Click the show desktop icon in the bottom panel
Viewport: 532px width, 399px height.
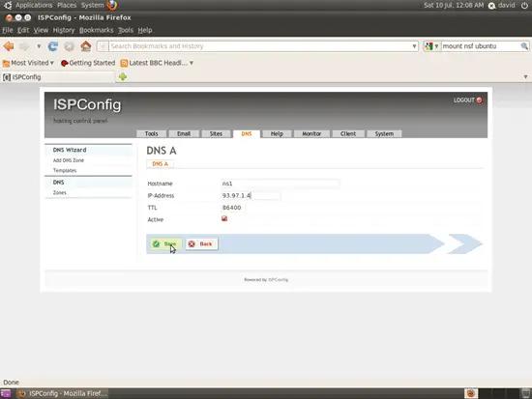tap(6, 393)
